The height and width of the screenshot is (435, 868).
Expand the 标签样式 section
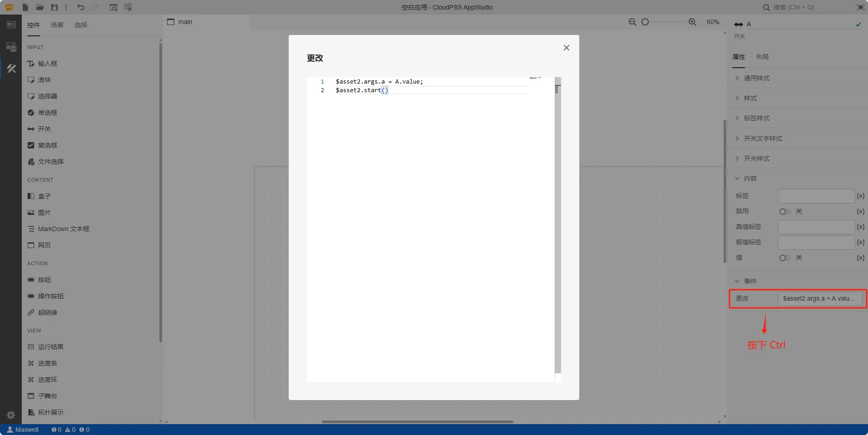(798, 118)
